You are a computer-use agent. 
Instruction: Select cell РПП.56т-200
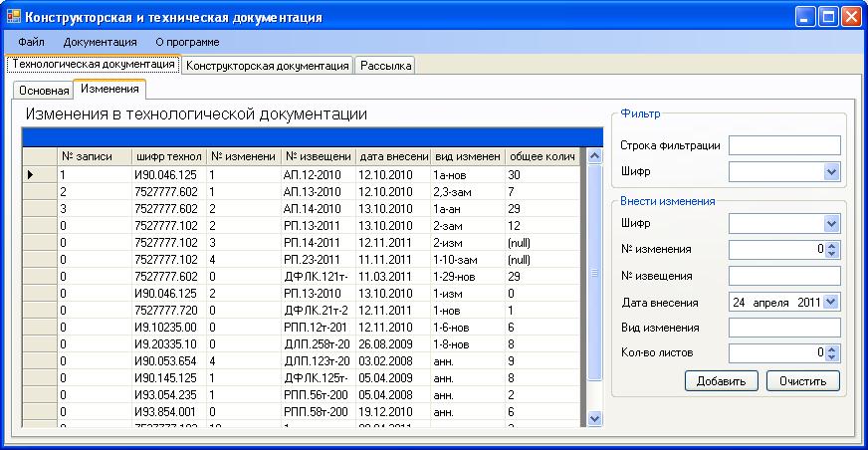(319, 395)
